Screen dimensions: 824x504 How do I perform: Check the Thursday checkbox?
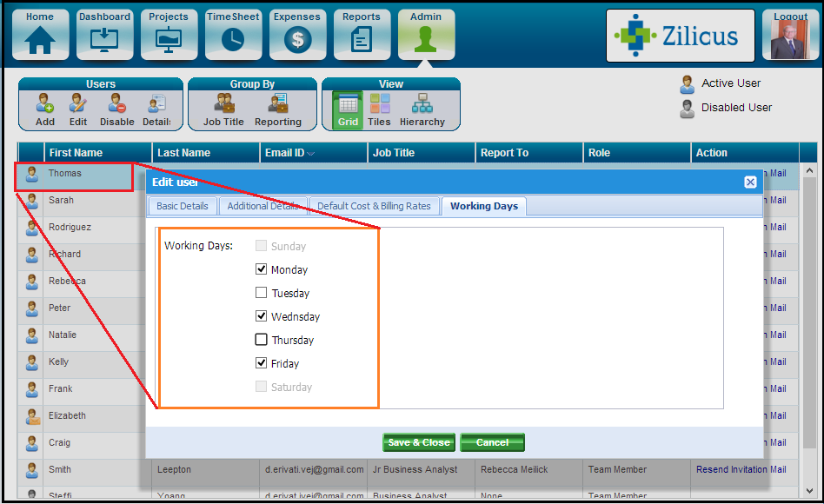point(262,340)
